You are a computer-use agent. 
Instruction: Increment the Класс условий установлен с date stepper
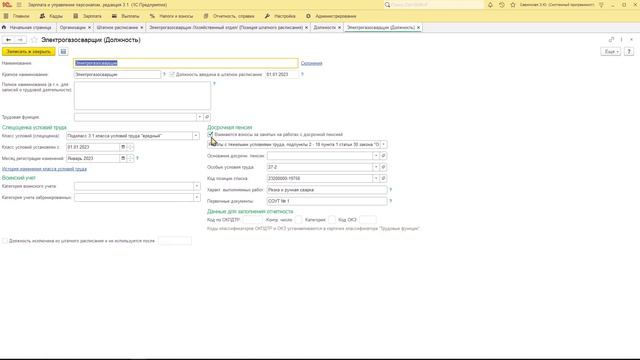pyautogui.click(x=130, y=145)
